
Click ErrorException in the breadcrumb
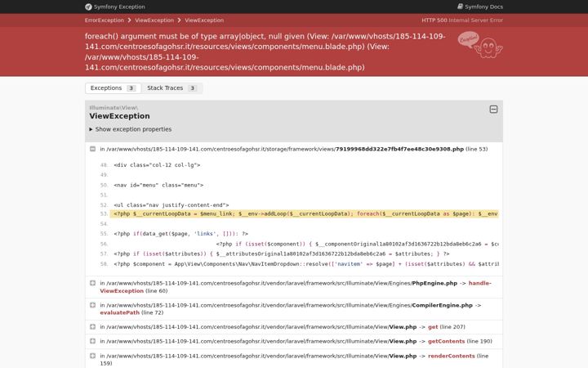tap(105, 20)
